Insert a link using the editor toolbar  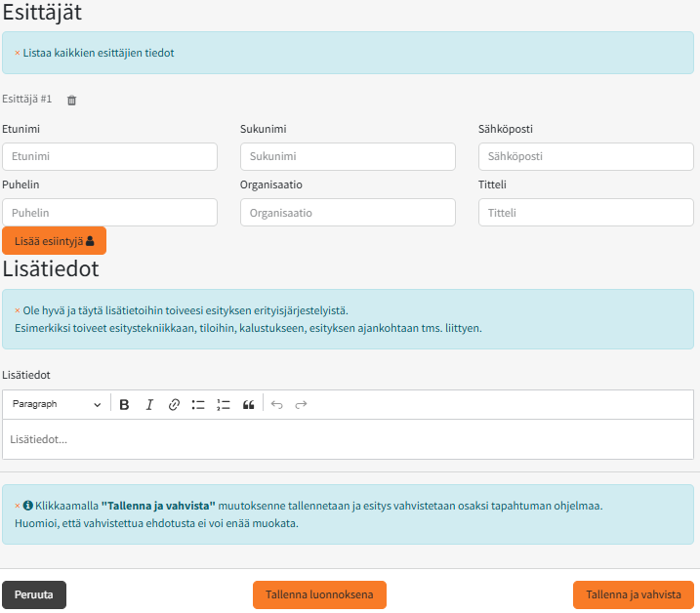click(x=174, y=404)
